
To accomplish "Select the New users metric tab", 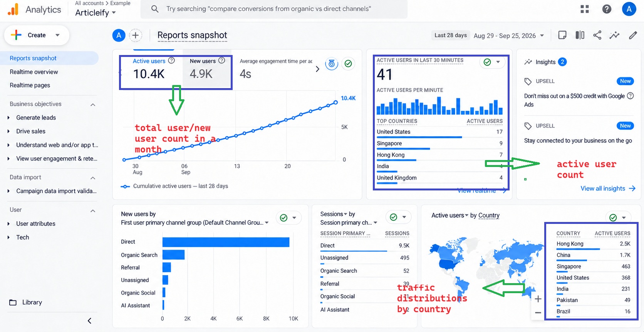I will pyautogui.click(x=207, y=68).
